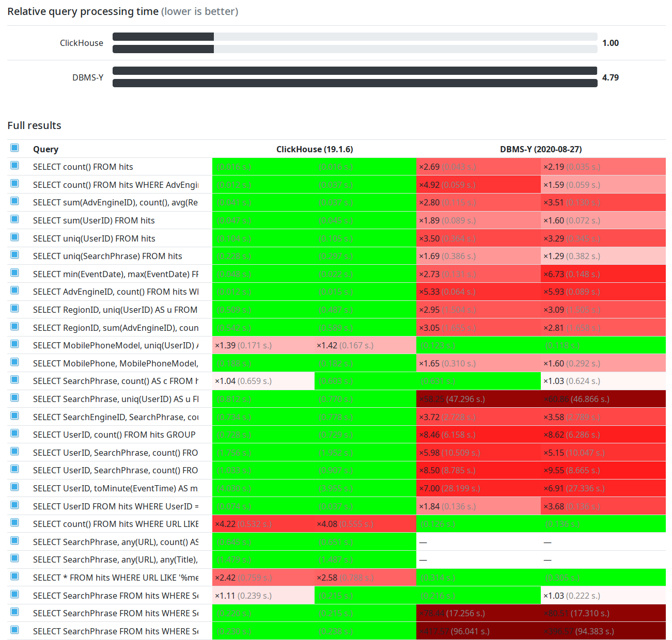This screenshot has width=672, height=640.
Task: Click the ×4.22 (0.532 s.) ClickHouse cell
Action: [x=263, y=524]
